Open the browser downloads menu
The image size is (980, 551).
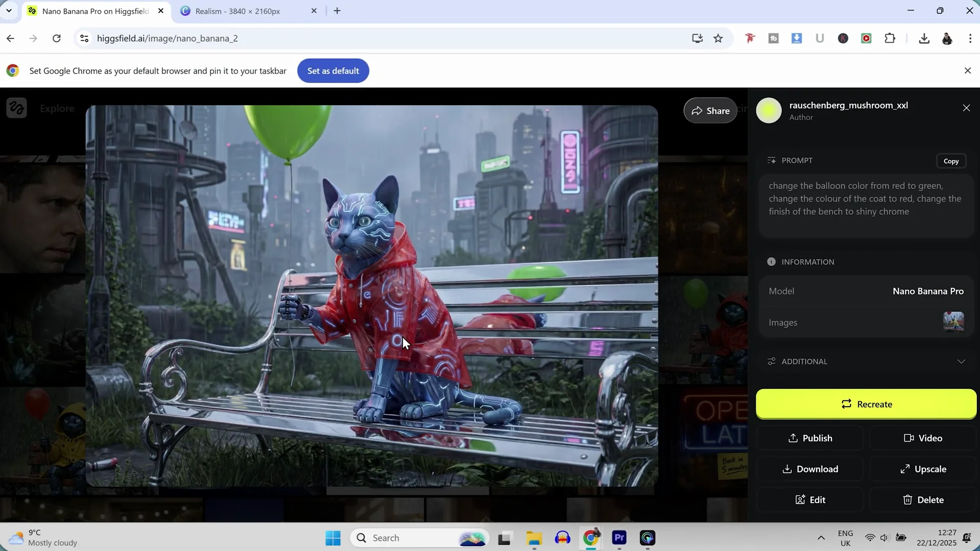click(x=924, y=38)
